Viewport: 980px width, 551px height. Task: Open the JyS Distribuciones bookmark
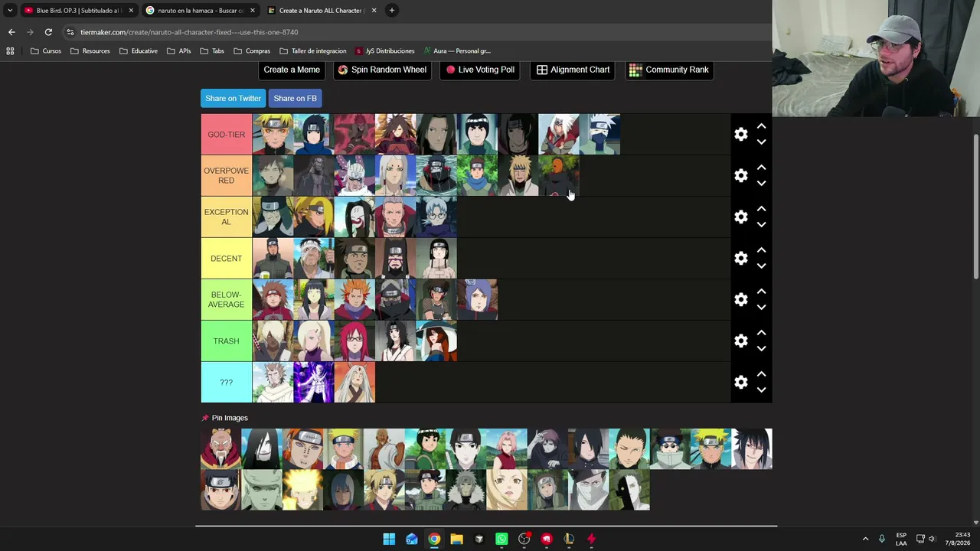pyautogui.click(x=384, y=51)
